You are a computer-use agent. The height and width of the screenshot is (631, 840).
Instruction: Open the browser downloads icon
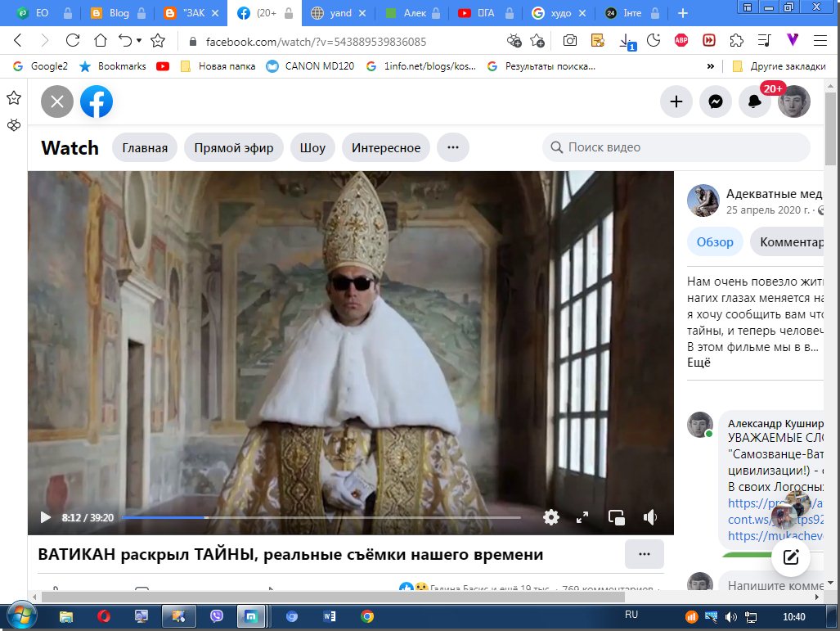pyautogui.click(x=627, y=41)
